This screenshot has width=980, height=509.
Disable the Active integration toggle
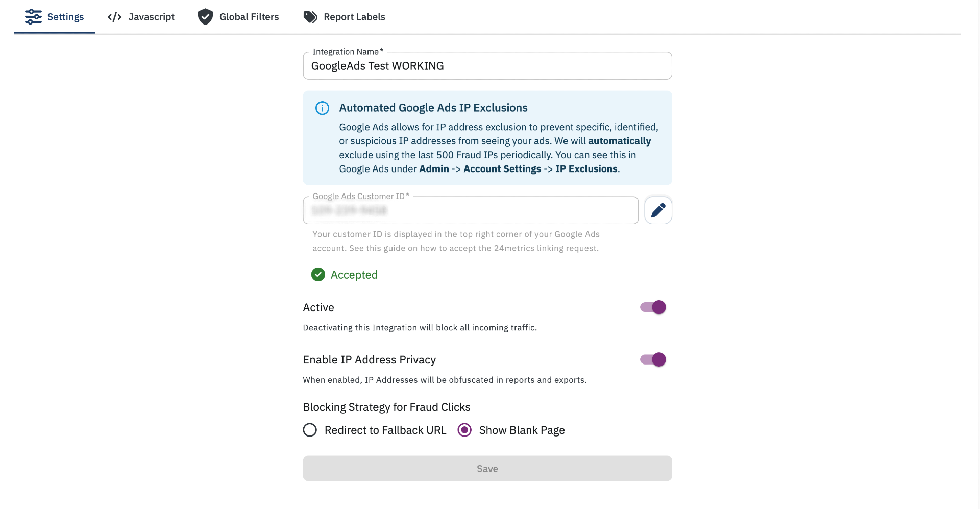coord(652,307)
